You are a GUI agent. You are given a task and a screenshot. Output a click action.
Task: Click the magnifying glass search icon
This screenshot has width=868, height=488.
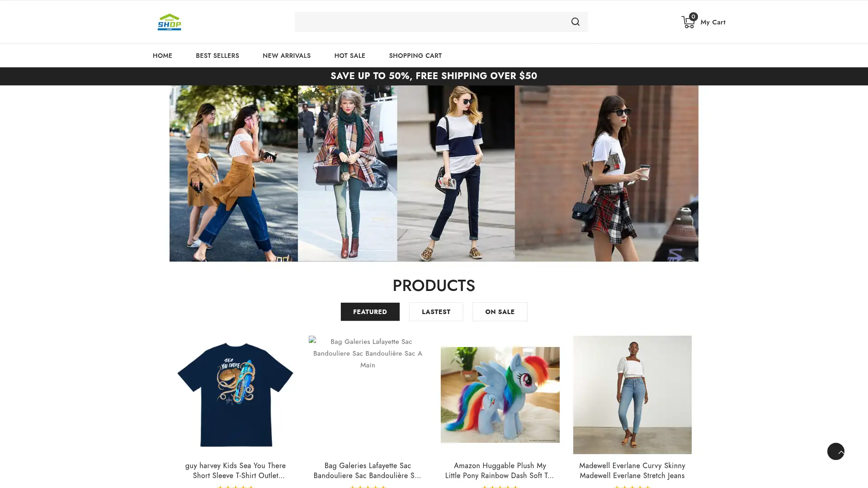575,22
